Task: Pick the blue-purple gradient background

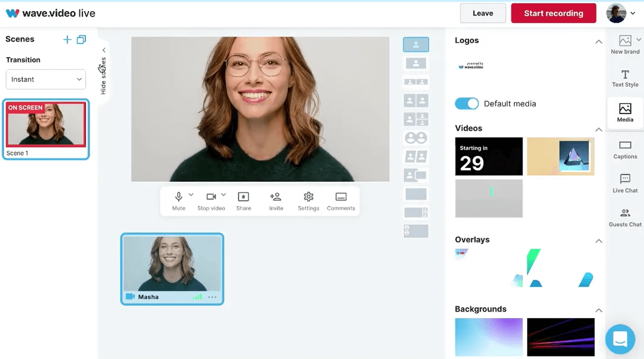Action: click(x=489, y=337)
